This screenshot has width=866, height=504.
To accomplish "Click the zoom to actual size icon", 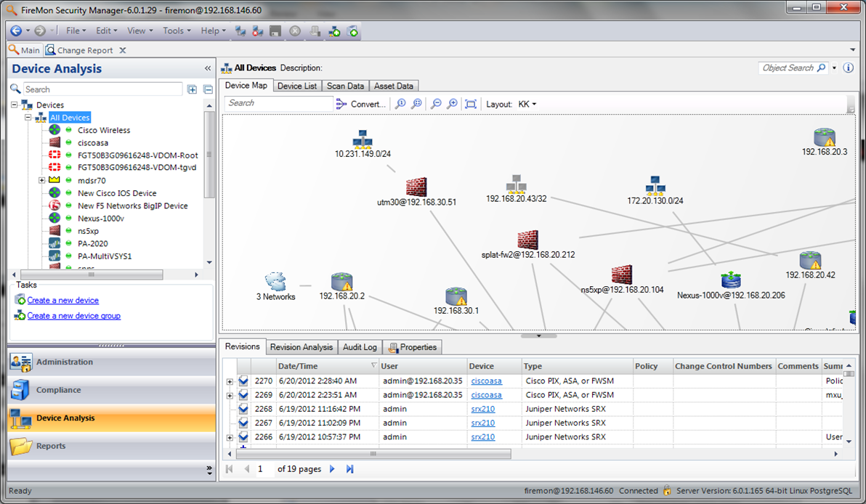I will (x=401, y=104).
